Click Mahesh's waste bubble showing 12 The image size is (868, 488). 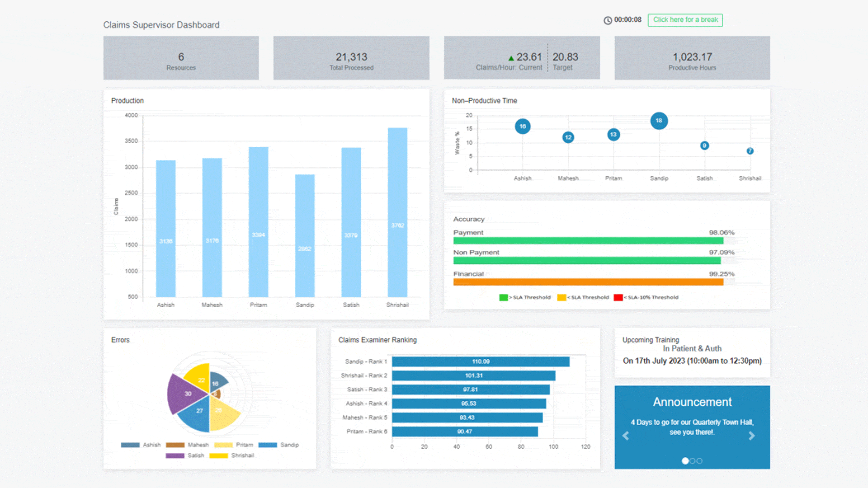pos(568,137)
